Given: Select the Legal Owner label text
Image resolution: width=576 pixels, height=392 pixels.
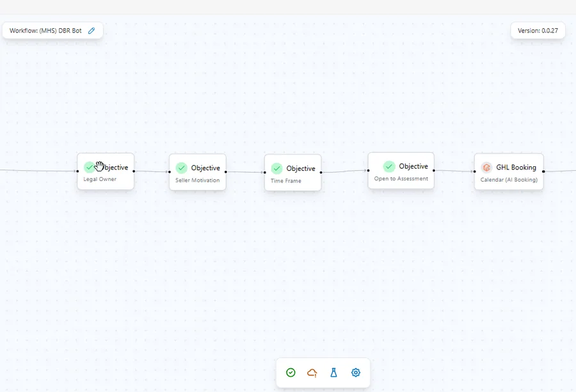Looking at the screenshot, I should [x=100, y=179].
